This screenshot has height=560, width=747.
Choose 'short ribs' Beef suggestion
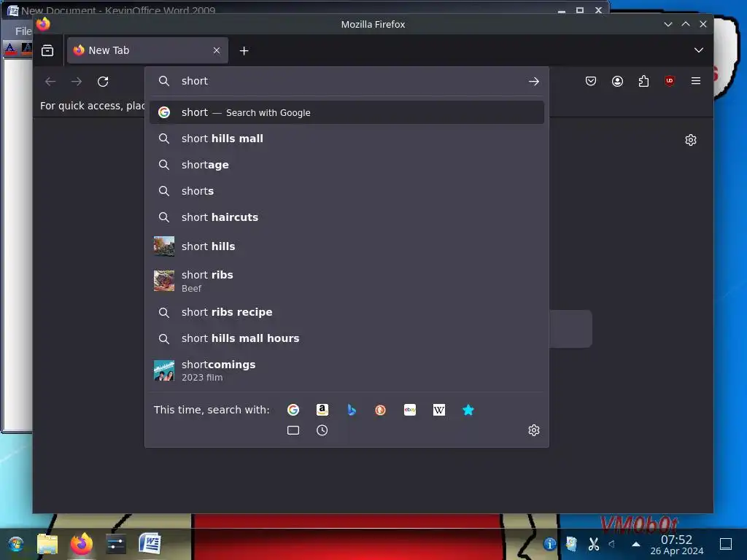pyautogui.click(x=347, y=281)
